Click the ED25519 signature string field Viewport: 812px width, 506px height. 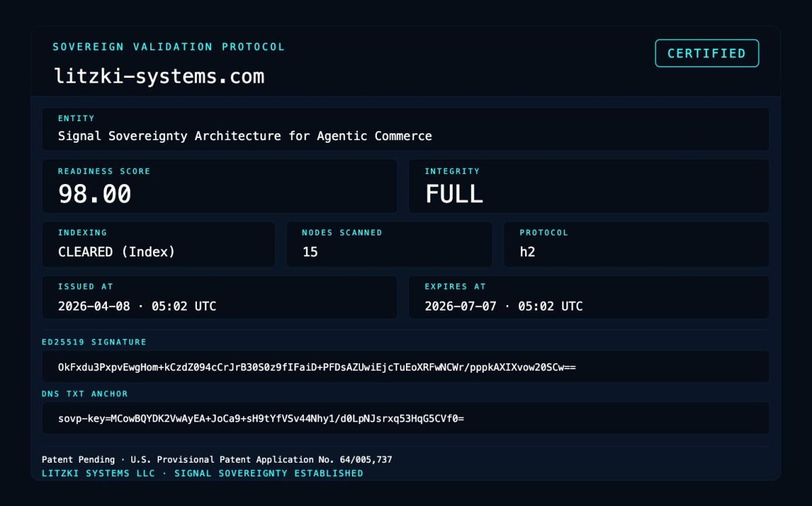tap(317, 367)
